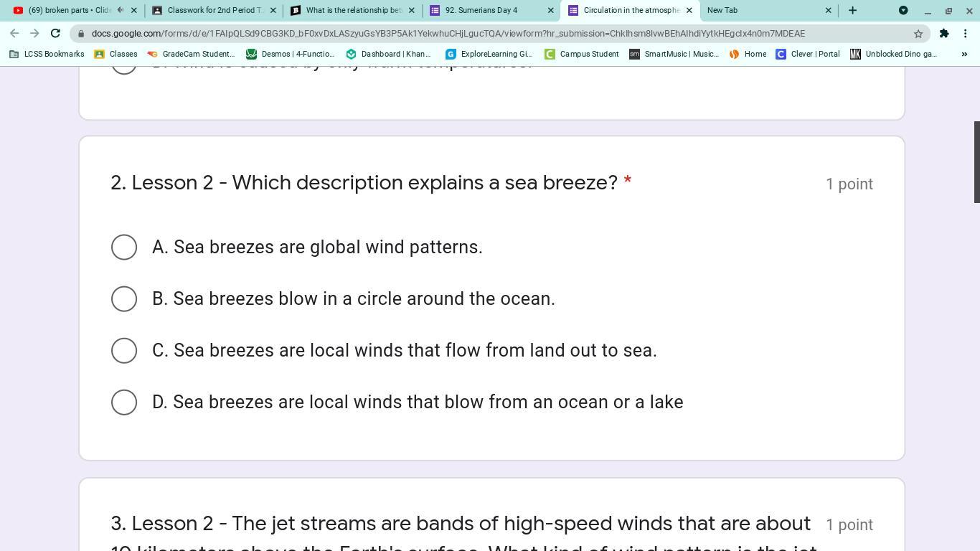The width and height of the screenshot is (980, 551).
Task: Click the page vertical scrollbar thumb
Action: pyautogui.click(x=976, y=162)
